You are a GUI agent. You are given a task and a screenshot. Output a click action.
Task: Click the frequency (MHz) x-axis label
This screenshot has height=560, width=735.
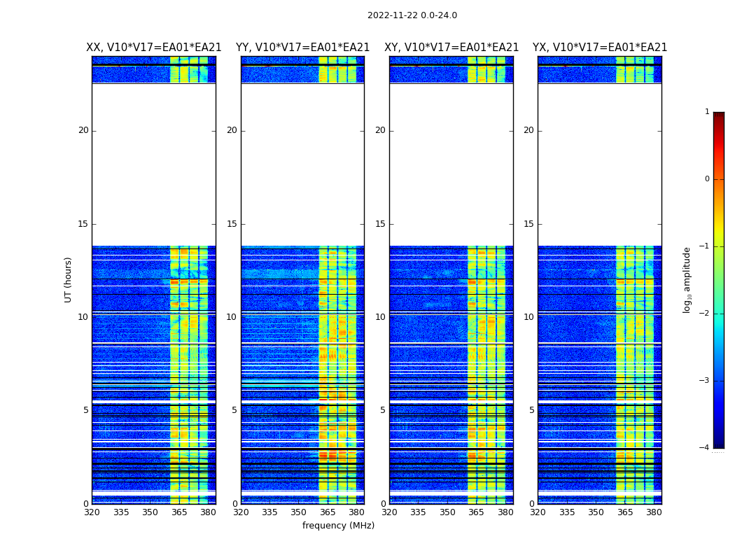point(338,526)
